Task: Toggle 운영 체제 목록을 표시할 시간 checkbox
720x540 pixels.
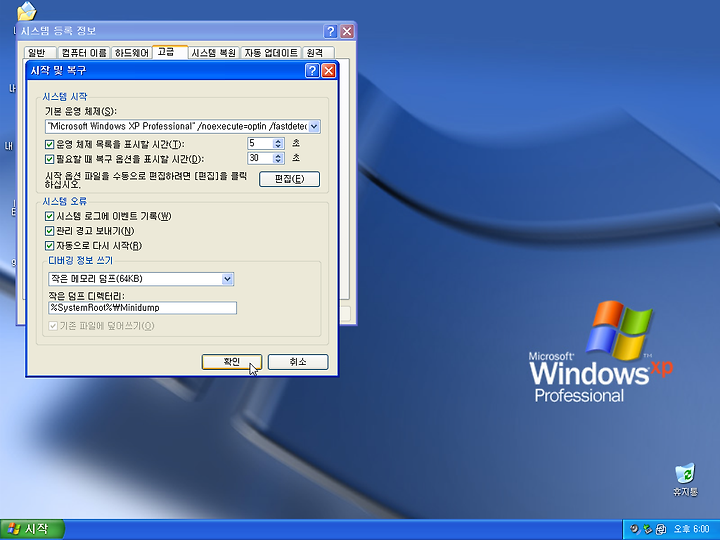Action: click(50, 144)
